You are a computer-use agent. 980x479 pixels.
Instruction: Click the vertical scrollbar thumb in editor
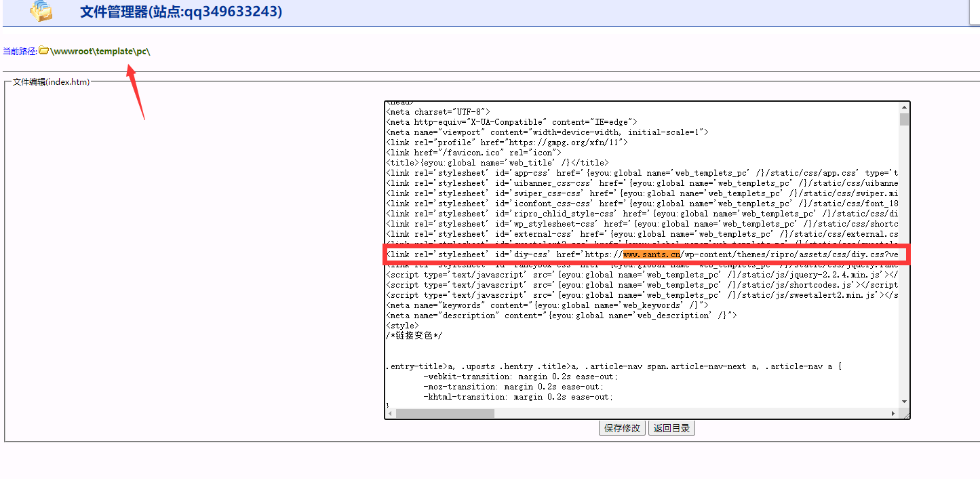(x=904, y=120)
